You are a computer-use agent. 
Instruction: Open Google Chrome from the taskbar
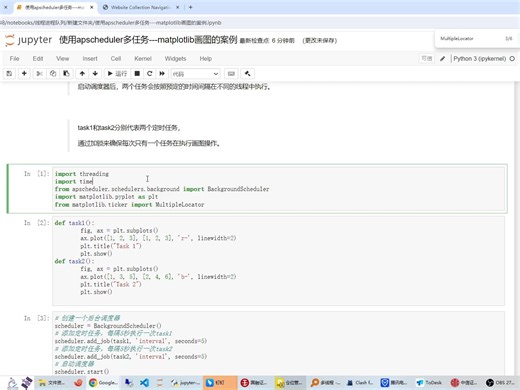click(x=103, y=383)
